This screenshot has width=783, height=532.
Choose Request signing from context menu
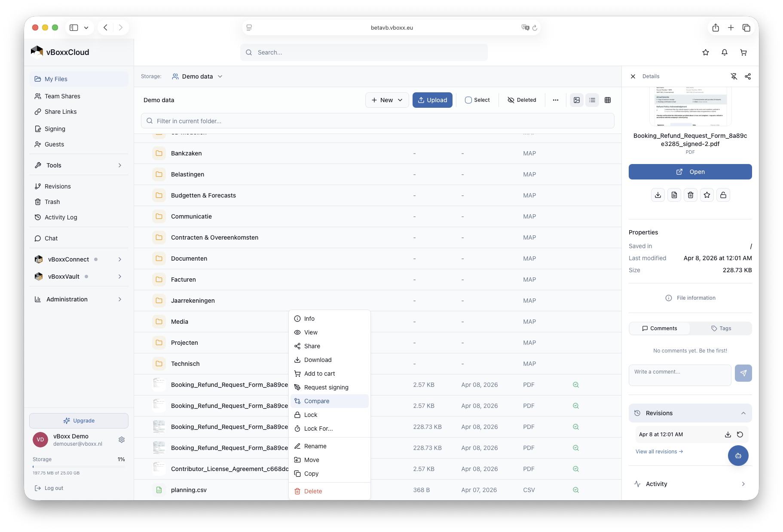(330, 387)
